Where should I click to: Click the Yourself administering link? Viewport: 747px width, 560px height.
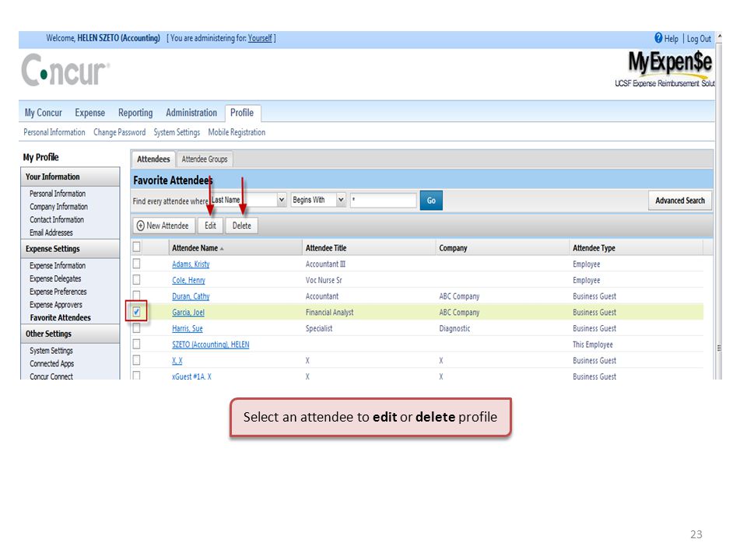[x=260, y=38]
